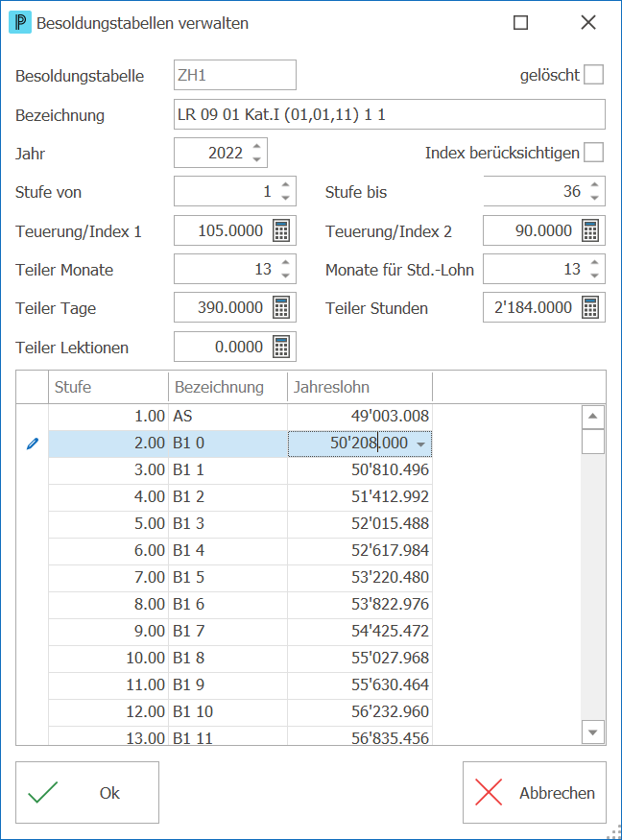Sort by Bezeichnung column header
The image size is (622, 840).
coord(228,387)
